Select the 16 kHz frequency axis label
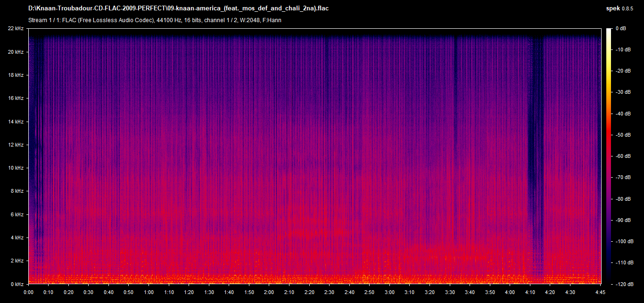Viewport: 644px width, 303px height. coord(16,98)
